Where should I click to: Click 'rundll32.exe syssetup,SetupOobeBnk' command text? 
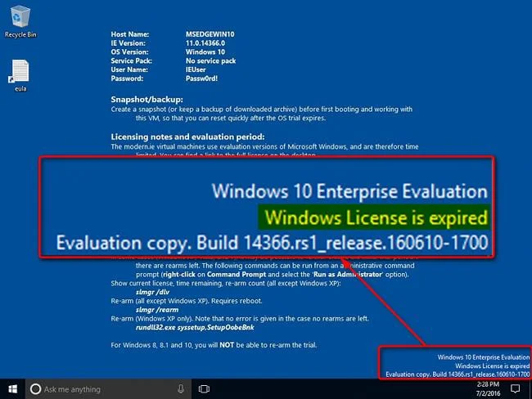point(195,328)
